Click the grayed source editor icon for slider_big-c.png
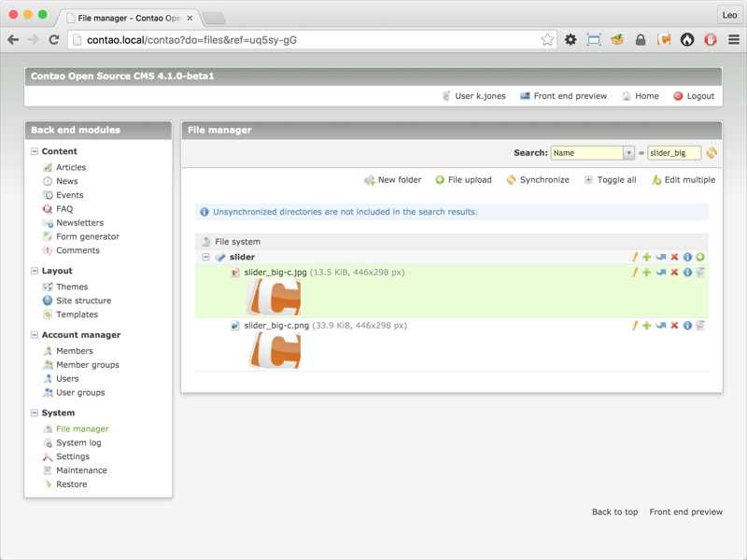This screenshot has height=560, width=747. (x=699, y=326)
